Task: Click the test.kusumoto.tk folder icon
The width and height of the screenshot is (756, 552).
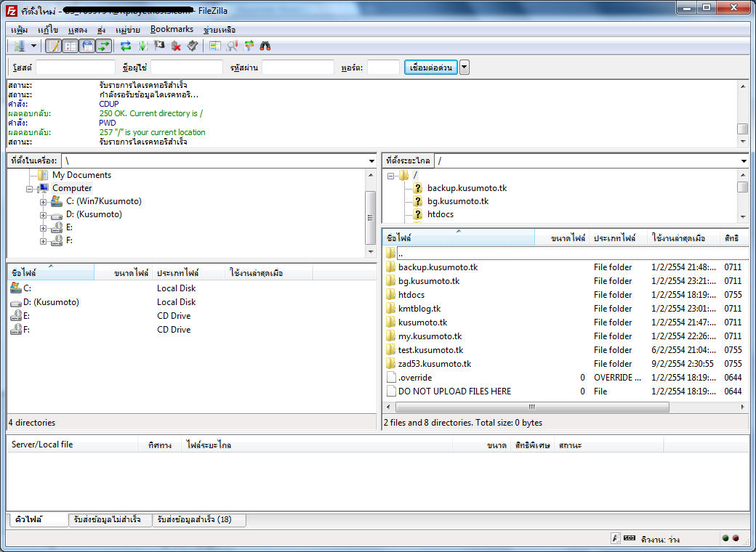Action: tap(390, 349)
